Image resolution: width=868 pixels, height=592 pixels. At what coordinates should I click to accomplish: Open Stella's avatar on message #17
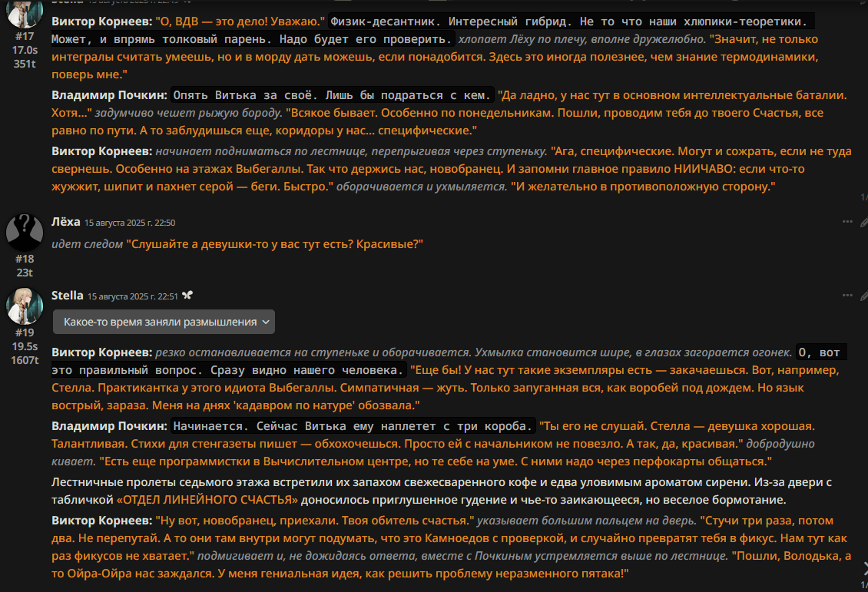25,13
